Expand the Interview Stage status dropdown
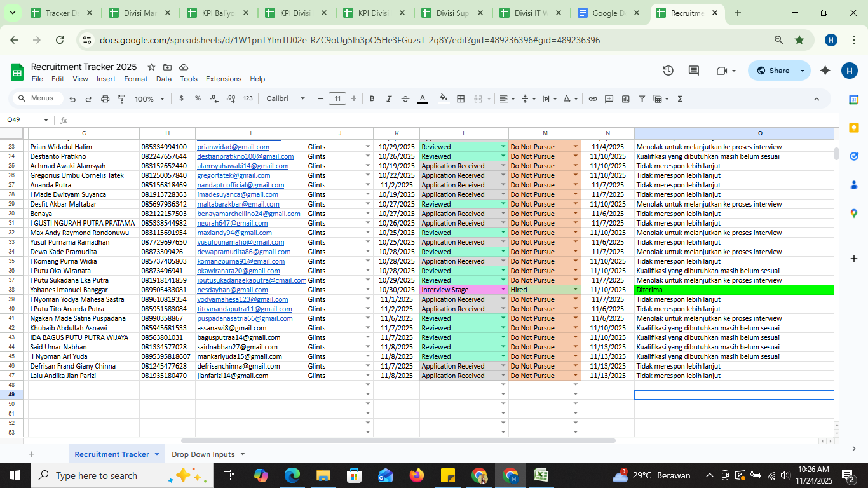The height and width of the screenshot is (488, 868). click(503, 290)
